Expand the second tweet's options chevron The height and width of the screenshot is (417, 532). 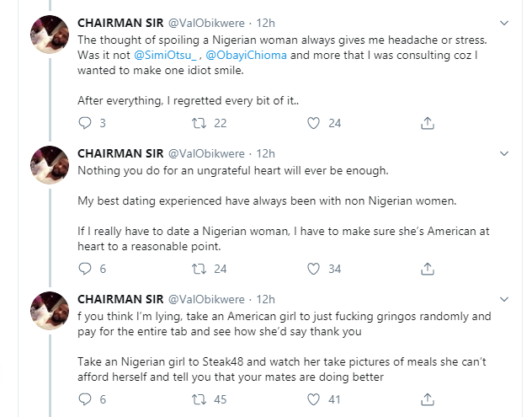504,153
